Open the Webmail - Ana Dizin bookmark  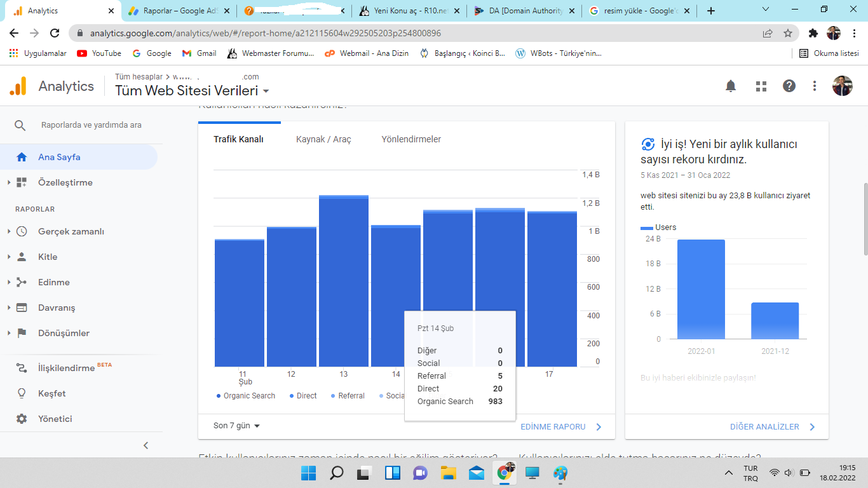pos(367,53)
